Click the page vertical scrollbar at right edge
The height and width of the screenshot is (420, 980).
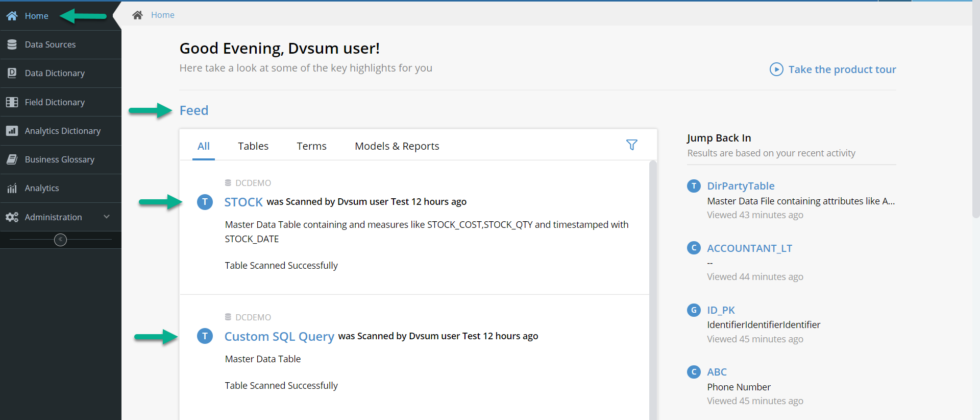(976, 110)
